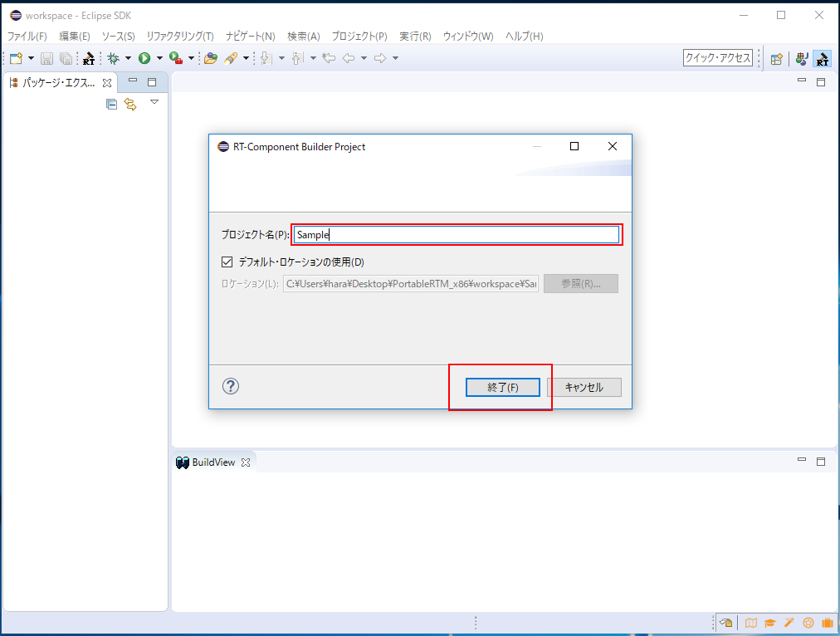The height and width of the screenshot is (636, 840).
Task: Switch to the Java perspective icon
Action: [802, 58]
